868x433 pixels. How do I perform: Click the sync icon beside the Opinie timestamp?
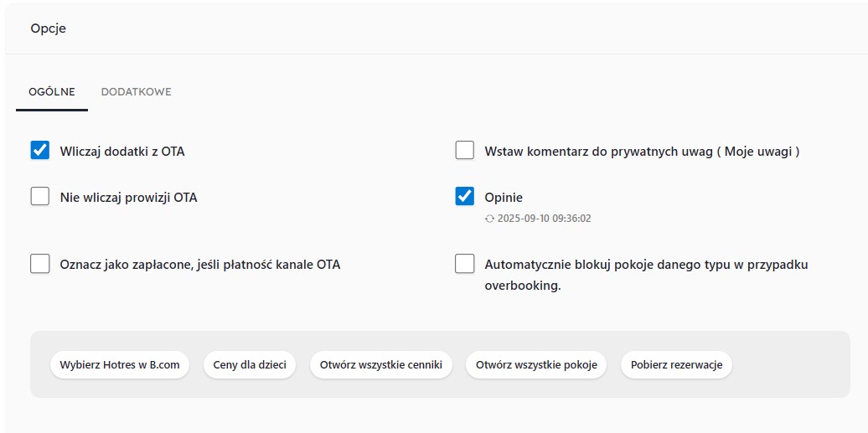490,219
